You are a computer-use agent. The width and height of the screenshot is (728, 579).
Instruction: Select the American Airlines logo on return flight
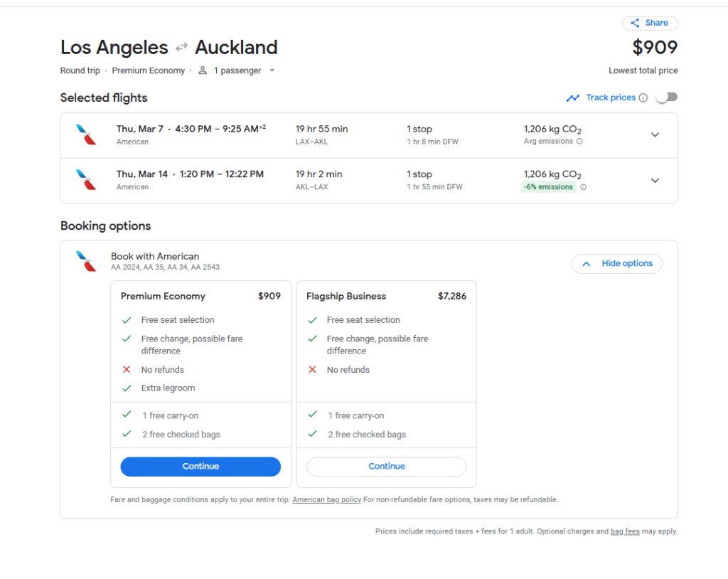point(86,180)
